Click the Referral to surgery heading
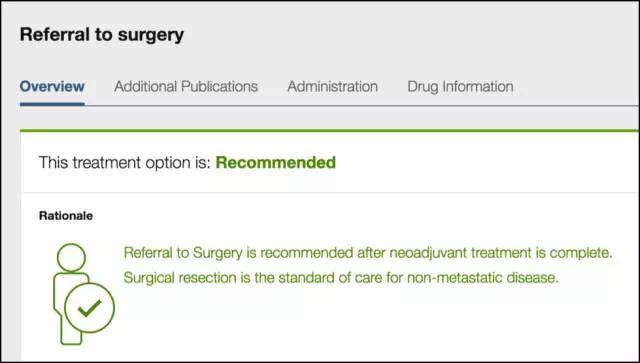 (x=102, y=35)
